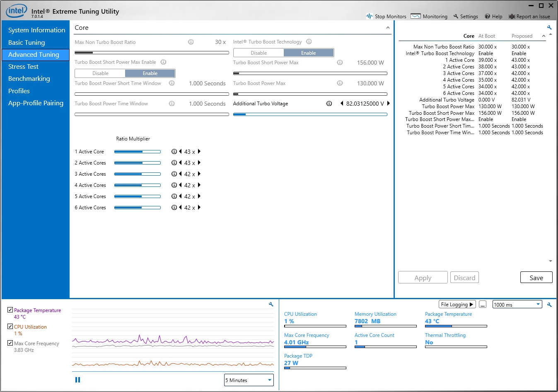Adjust Turbo Boost Short Power Max slider

coord(310,73)
